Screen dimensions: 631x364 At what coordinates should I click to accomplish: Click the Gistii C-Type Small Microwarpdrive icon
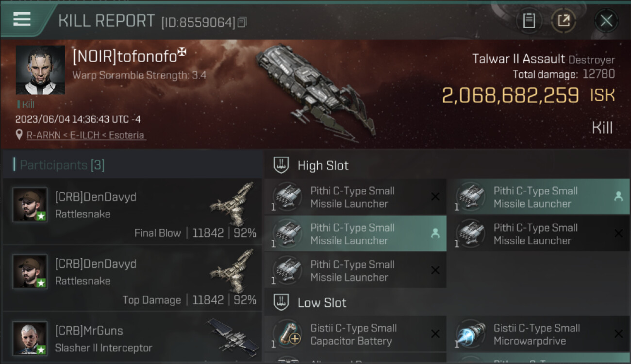471,334
